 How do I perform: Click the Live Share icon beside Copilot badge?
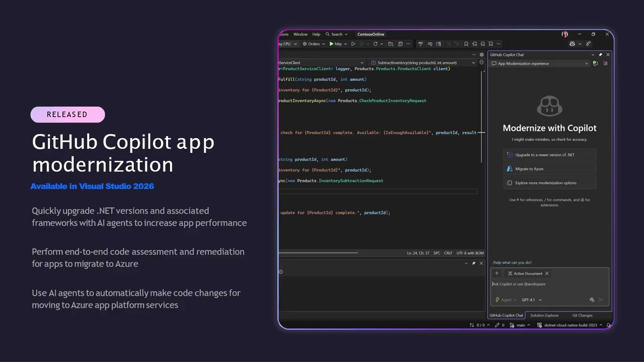pyautogui.click(x=588, y=44)
